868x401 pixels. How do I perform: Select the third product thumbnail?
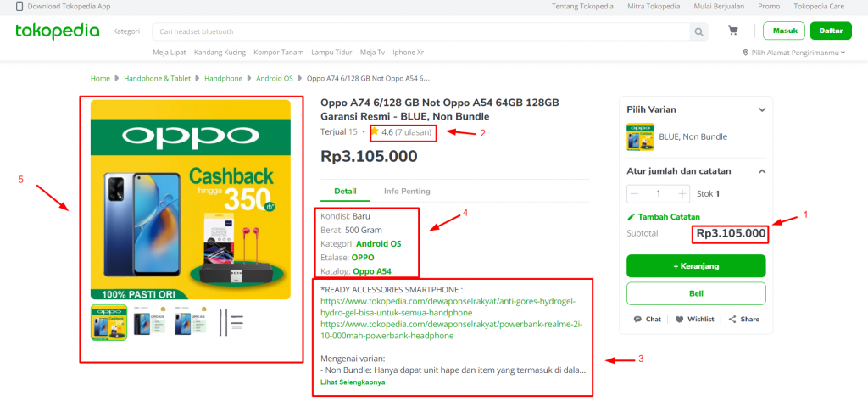(191, 322)
